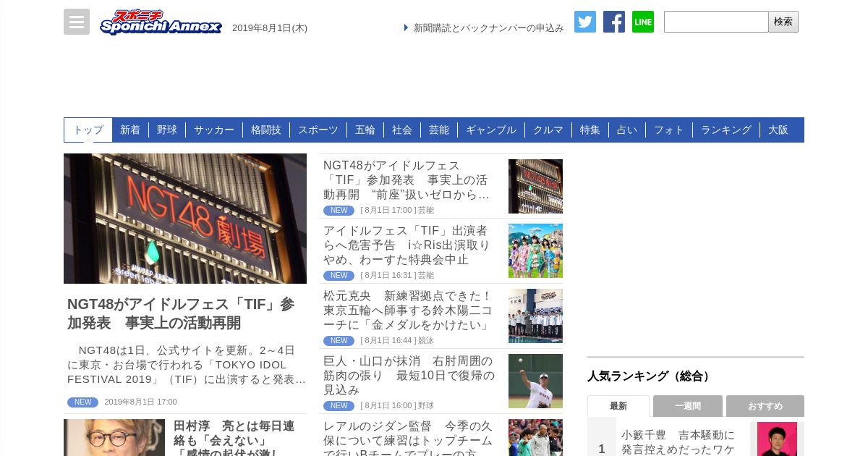Open the フォト section
Viewport: 868px width, 456px height.
pos(669,130)
